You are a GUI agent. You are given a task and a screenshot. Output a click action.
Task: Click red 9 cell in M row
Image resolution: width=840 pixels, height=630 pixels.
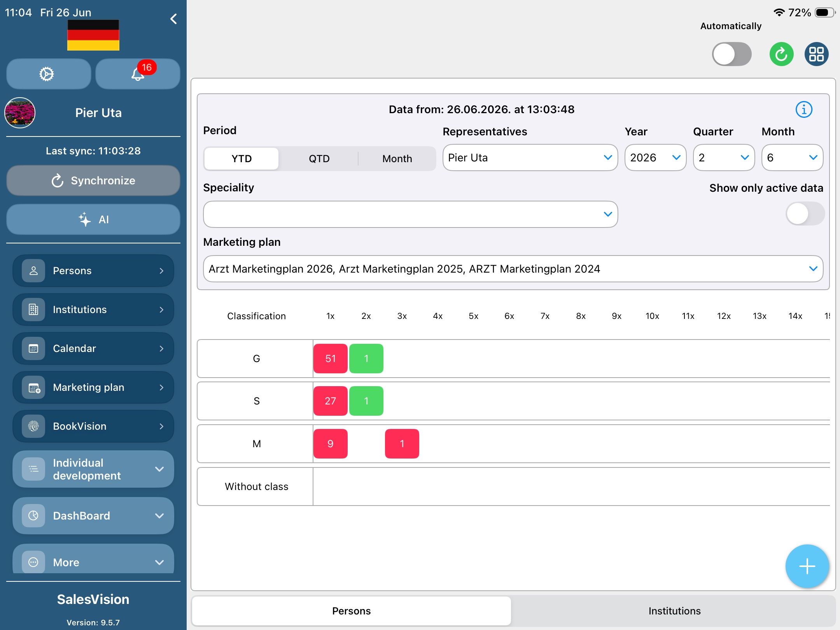click(330, 444)
